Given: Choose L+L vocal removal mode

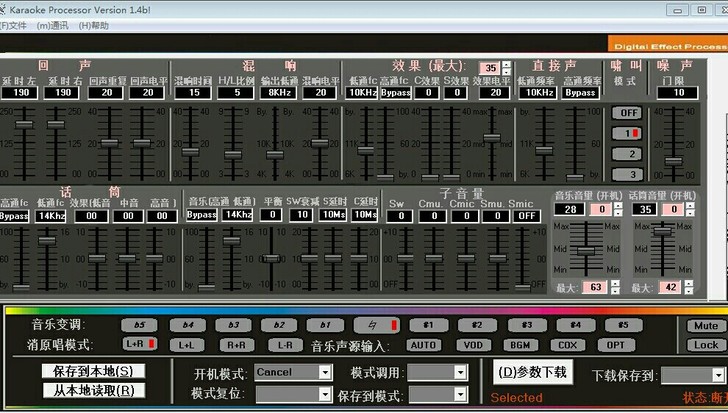Looking at the screenshot, I should (187, 345).
